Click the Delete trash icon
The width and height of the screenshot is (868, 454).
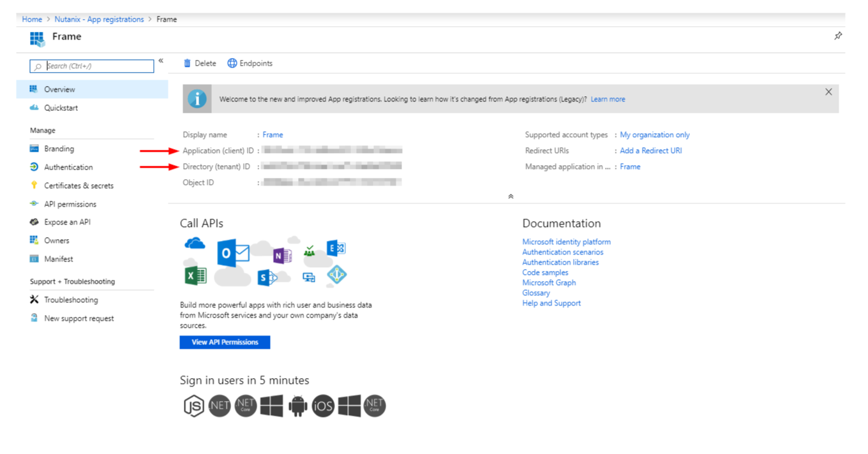click(x=187, y=63)
